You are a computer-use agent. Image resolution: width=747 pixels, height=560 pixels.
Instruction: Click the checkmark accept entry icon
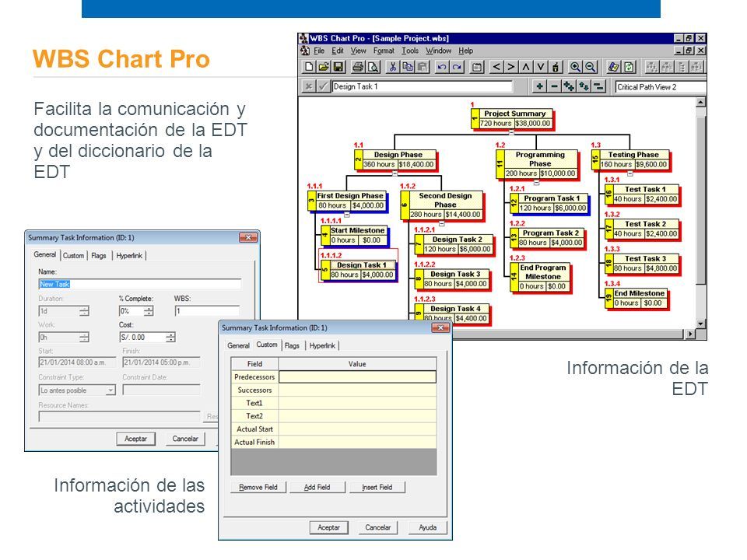(x=324, y=86)
